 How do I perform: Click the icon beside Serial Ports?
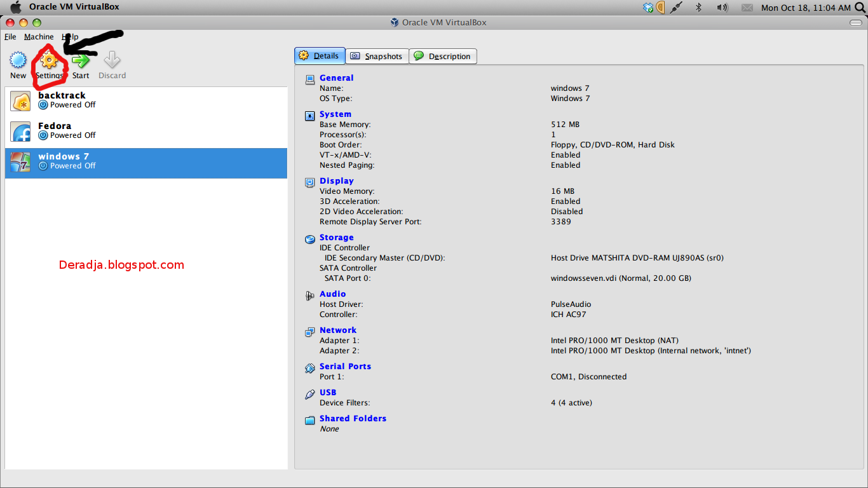click(310, 368)
